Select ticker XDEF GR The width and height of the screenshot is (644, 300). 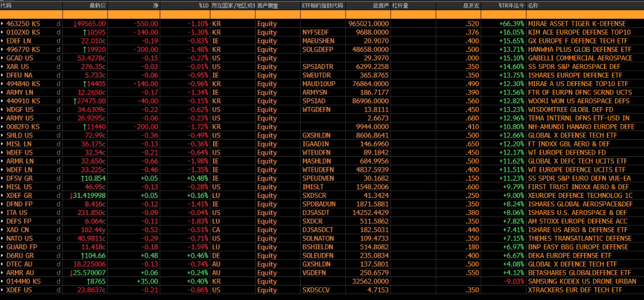(x=20, y=195)
